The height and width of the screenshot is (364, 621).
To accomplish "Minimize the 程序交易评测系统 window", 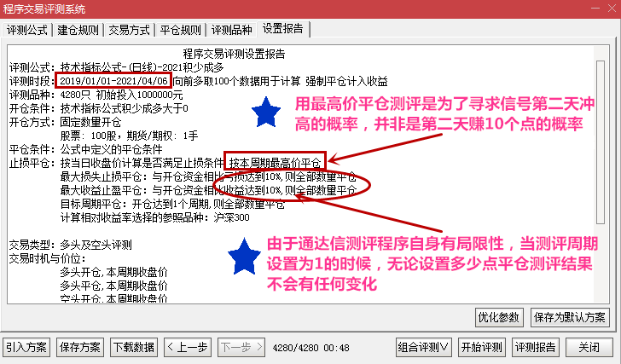I will point(595,9).
